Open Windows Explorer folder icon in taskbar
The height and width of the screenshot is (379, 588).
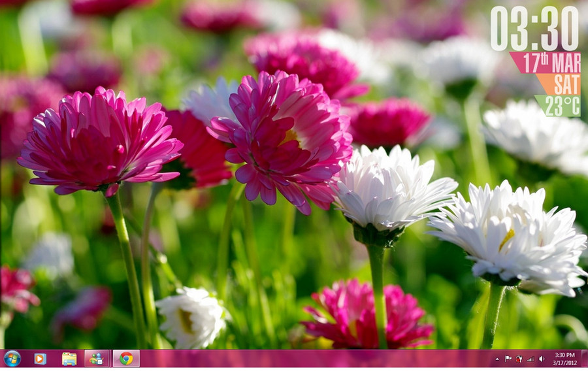tap(69, 359)
